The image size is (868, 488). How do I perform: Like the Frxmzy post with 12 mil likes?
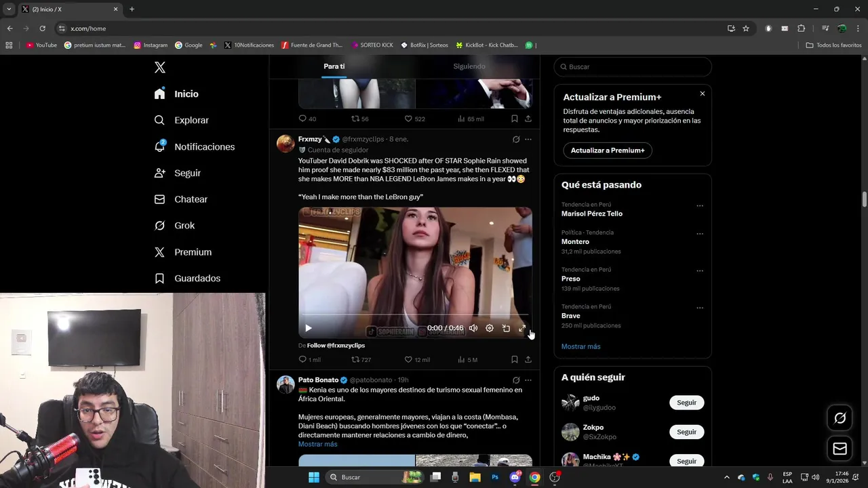pyautogui.click(x=418, y=360)
